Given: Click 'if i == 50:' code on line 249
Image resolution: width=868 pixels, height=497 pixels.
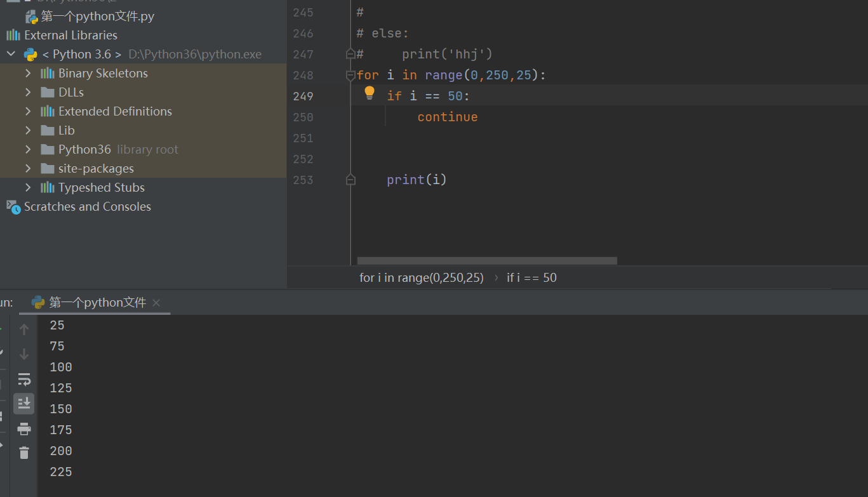Looking at the screenshot, I should [x=429, y=96].
